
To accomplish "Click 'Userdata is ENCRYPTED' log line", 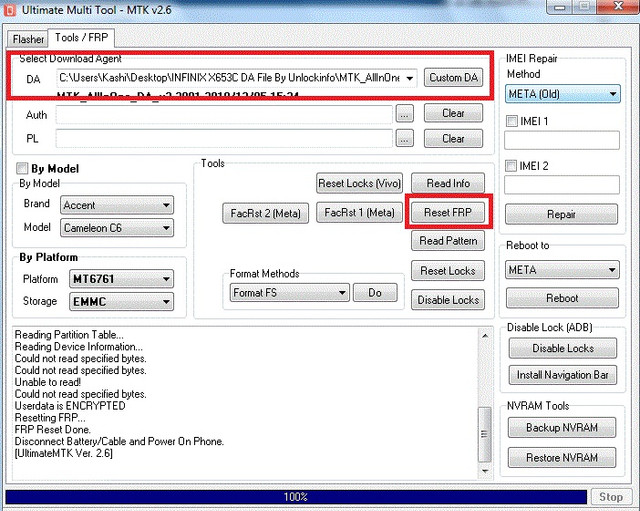I will tap(70, 406).
